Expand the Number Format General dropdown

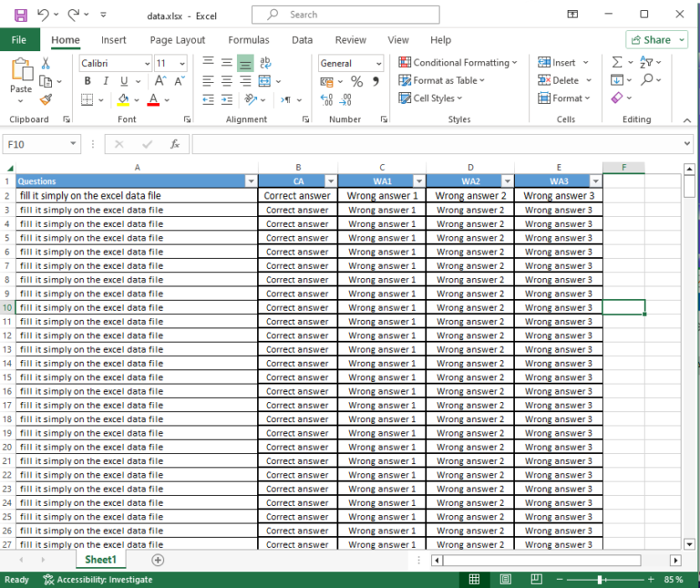point(378,63)
